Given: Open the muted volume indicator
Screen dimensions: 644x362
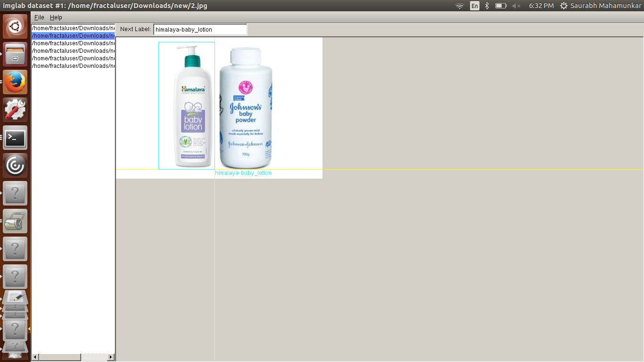Looking at the screenshot, I should pos(516,6).
